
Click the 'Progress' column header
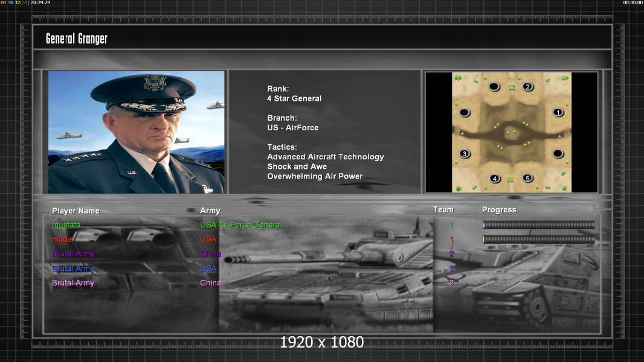(x=499, y=210)
